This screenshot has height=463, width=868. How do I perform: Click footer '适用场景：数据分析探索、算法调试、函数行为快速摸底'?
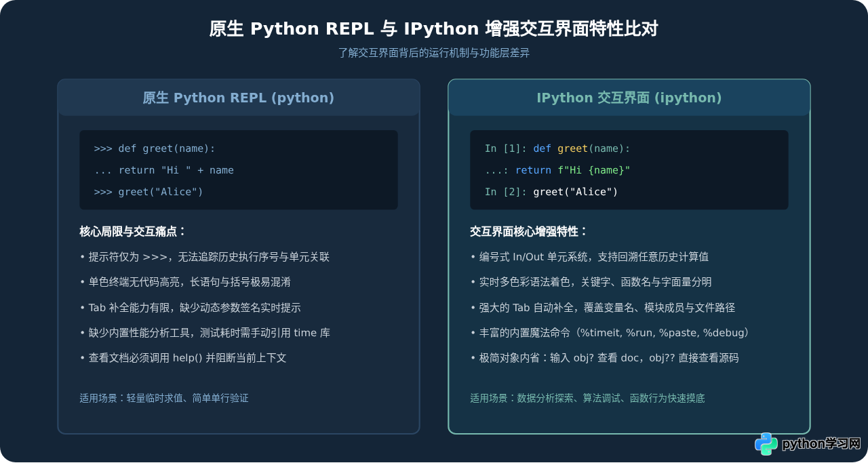(x=587, y=398)
